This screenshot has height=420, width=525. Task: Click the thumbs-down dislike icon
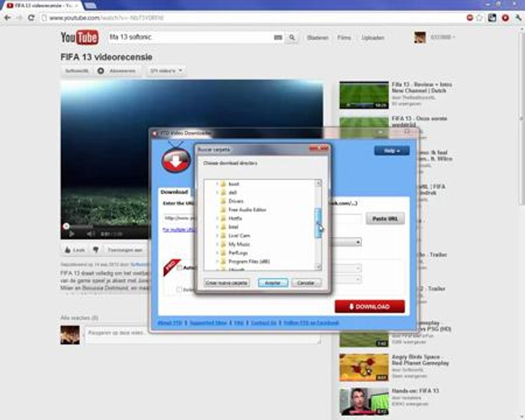96,250
